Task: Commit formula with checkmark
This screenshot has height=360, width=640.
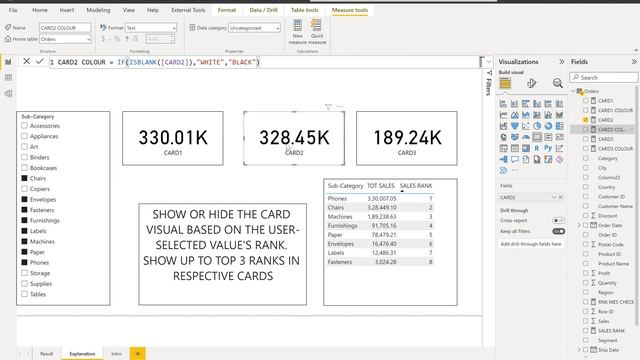Action: tap(40, 61)
